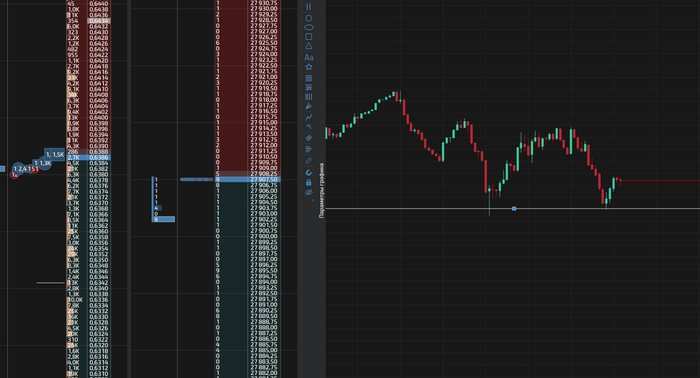This screenshot has height=378, width=700.
Task: Click highlighted price row 0,6386
Action: [x=88, y=158]
